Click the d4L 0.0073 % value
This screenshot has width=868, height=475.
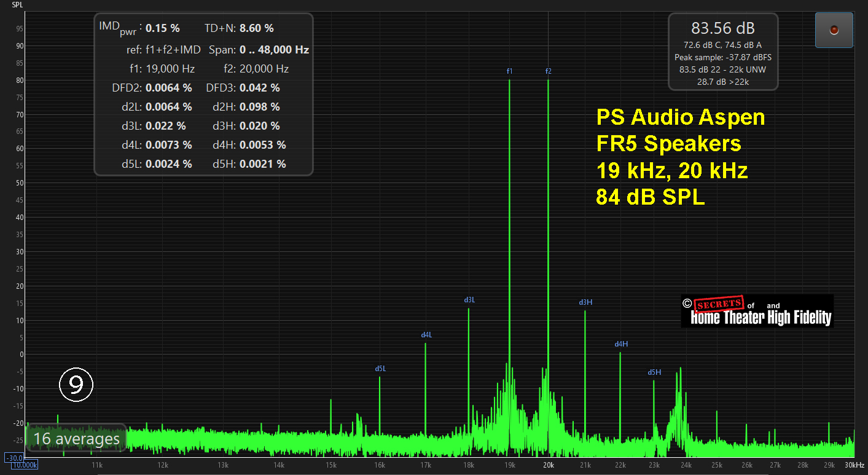pos(169,145)
